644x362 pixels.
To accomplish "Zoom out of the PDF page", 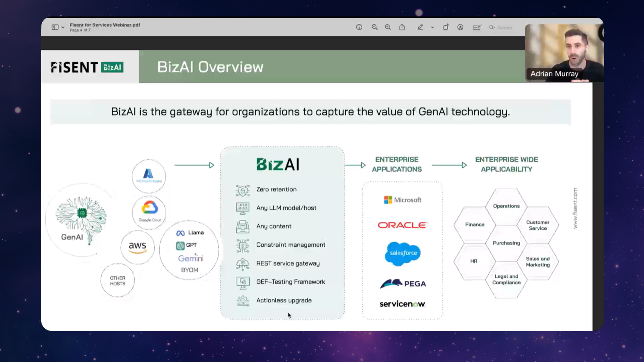I will (x=375, y=27).
